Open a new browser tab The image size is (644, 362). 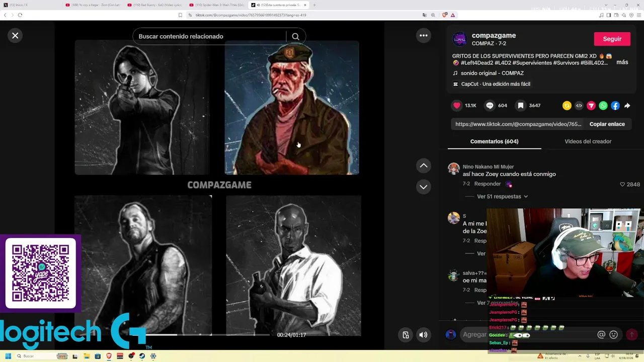point(314,5)
